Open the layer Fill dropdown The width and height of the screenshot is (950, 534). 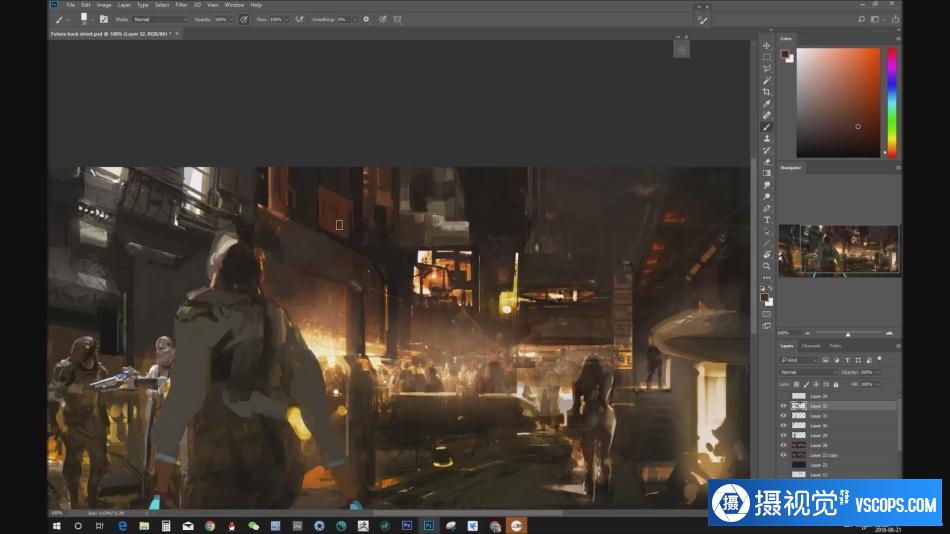(x=877, y=384)
